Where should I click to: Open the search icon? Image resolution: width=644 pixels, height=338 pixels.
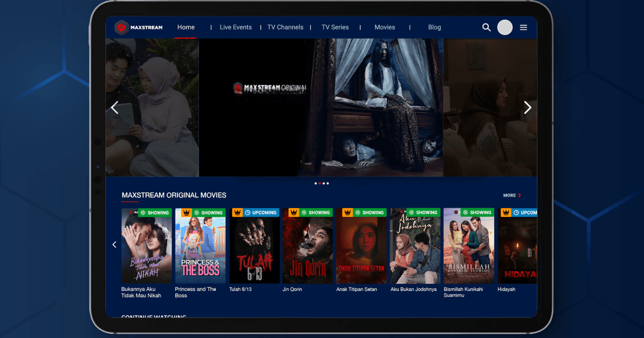coord(486,27)
